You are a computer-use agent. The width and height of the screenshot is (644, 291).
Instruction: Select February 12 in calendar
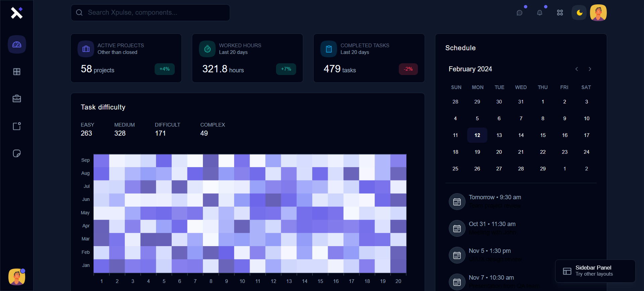point(477,135)
